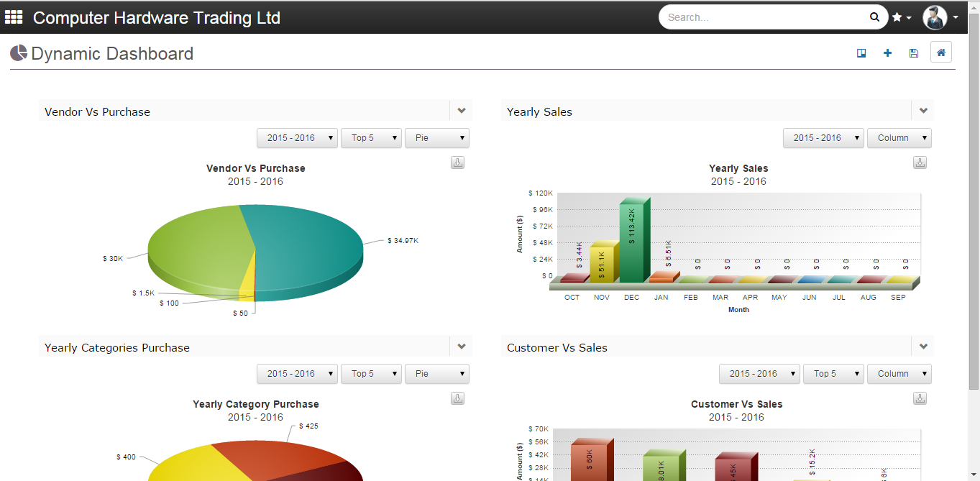Viewport: 980px width, 481px height.
Task: Open Customer Vs Sales year range dropdown
Action: [x=759, y=374]
